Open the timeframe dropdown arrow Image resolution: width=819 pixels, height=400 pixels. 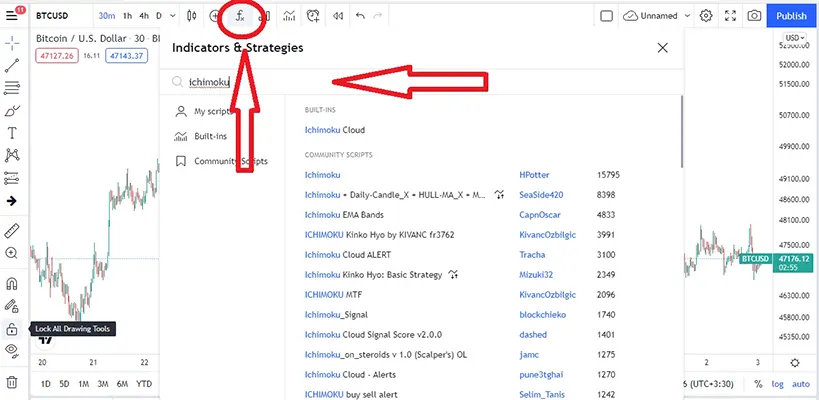pos(173,16)
